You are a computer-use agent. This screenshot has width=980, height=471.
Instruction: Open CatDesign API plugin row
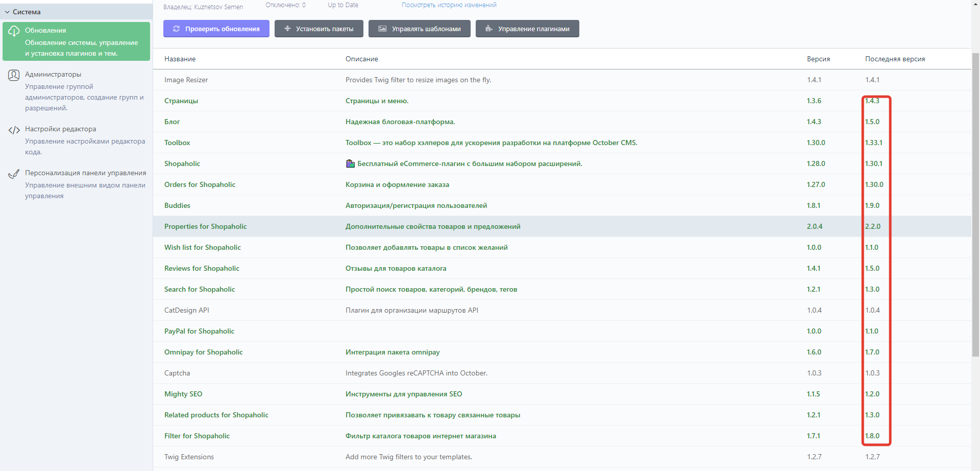562,310
